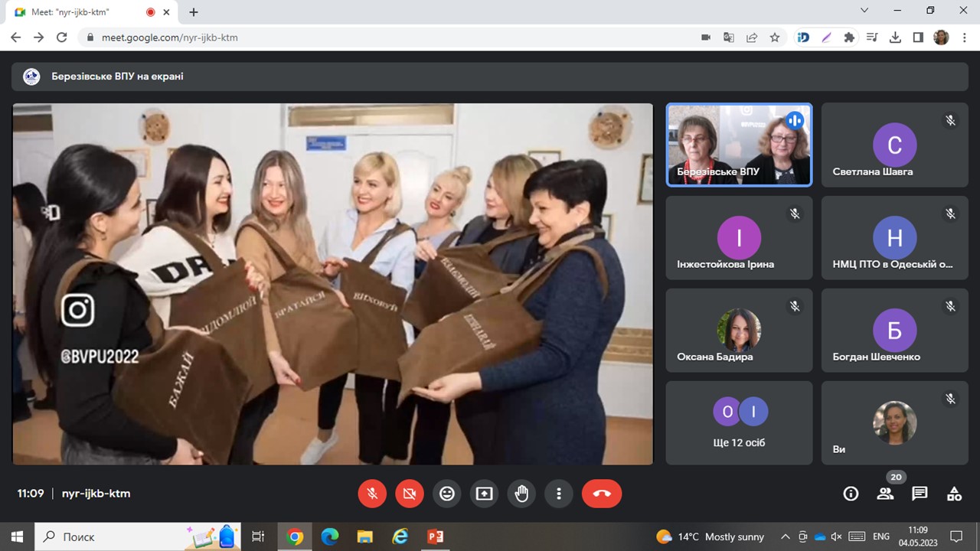Open the emoji reactions button

pyautogui.click(x=447, y=494)
